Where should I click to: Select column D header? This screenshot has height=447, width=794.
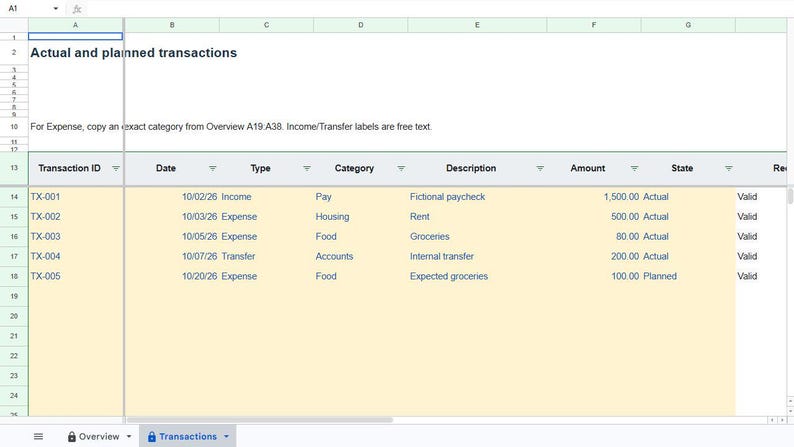click(x=361, y=25)
